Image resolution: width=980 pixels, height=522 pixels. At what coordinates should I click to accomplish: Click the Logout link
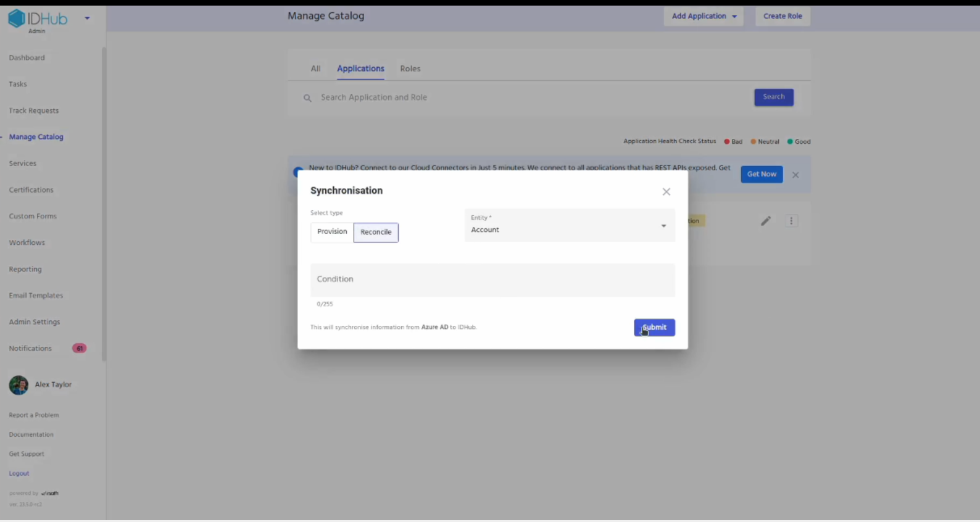click(x=19, y=473)
